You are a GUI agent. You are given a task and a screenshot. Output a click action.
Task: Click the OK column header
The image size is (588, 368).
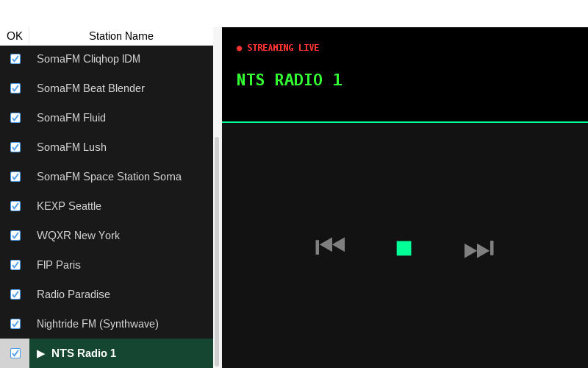(15, 36)
